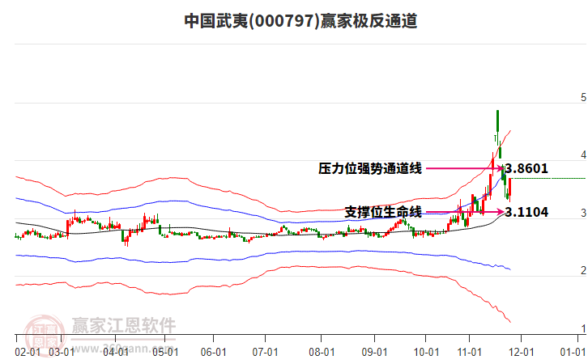Click the price axis label 3
This screenshot has width=588, height=364.
pyautogui.click(x=583, y=213)
